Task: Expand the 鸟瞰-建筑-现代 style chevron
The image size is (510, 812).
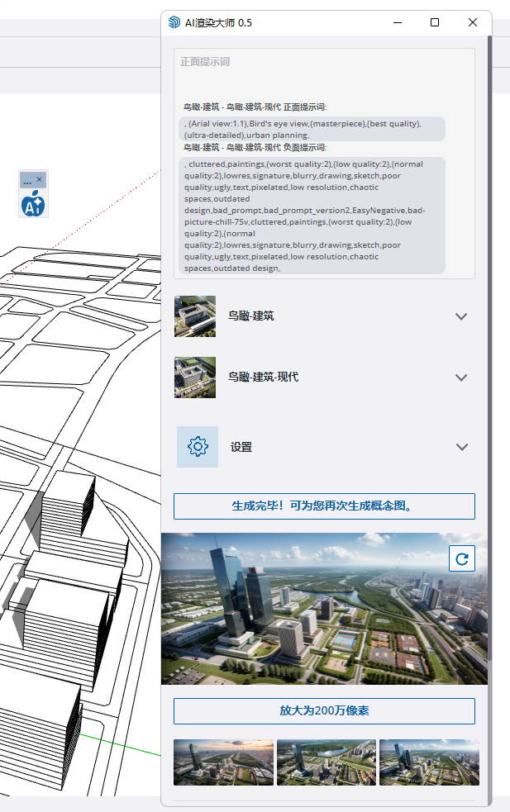Action: pyautogui.click(x=461, y=378)
